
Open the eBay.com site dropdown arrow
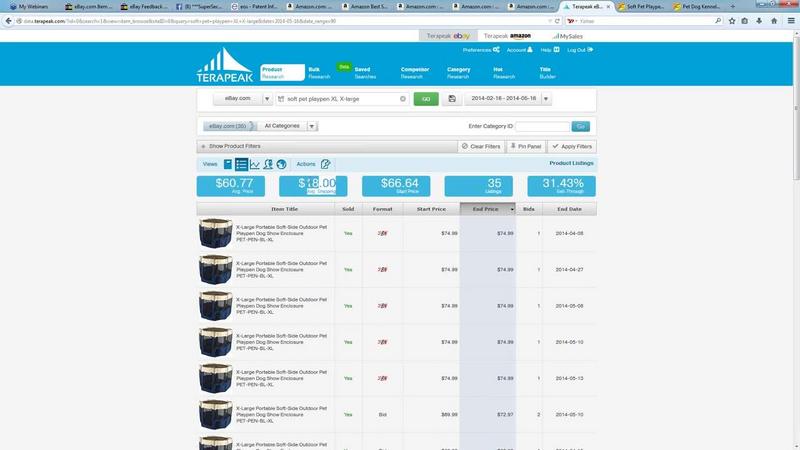pos(267,98)
